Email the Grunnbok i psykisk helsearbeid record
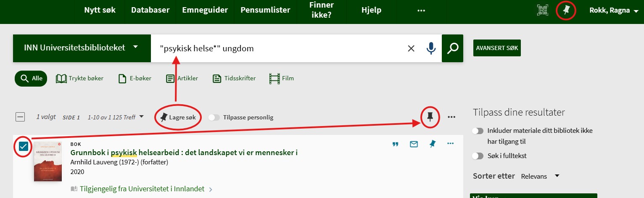The width and height of the screenshot is (644, 198). click(x=414, y=144)
